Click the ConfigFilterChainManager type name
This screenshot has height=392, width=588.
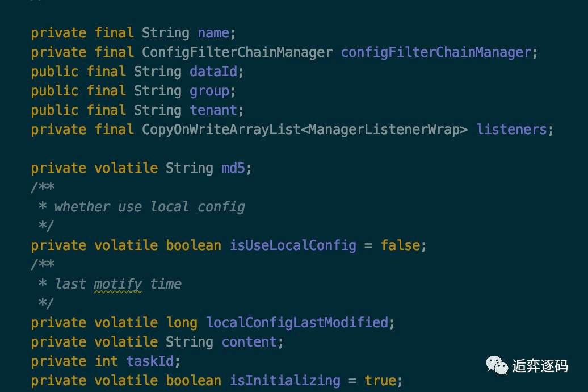pyautogui.click(x=237, y=53)
